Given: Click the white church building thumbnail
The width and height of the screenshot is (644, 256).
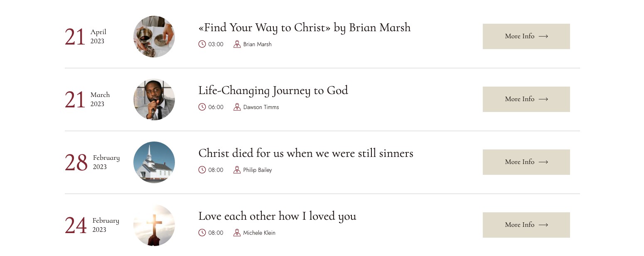Looking at the screenshot, I should (x=154, y=162).
